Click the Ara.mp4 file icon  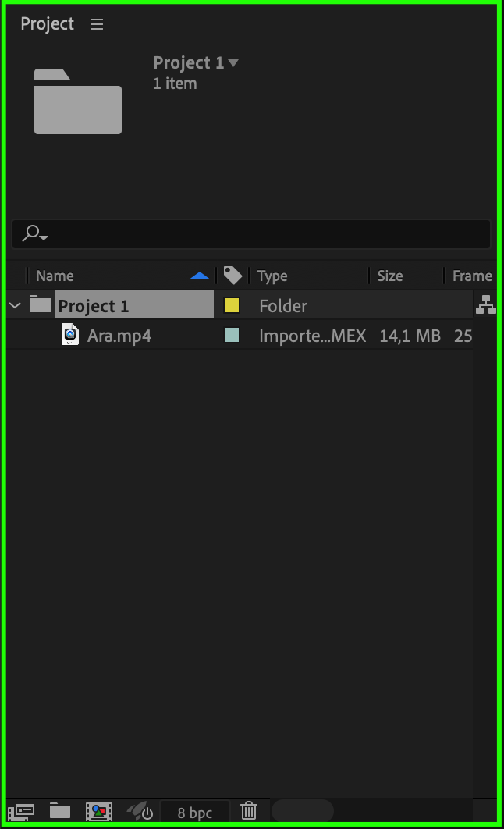[x=70, y=335]
